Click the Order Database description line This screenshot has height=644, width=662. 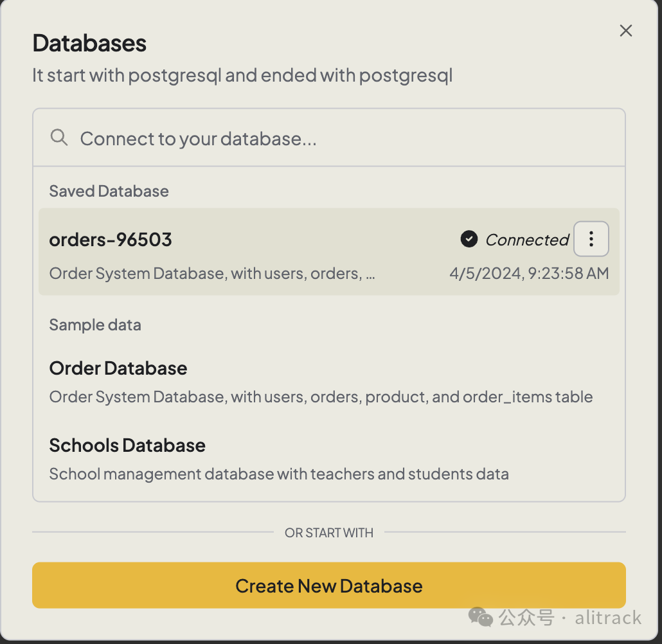tap(321, 397)
